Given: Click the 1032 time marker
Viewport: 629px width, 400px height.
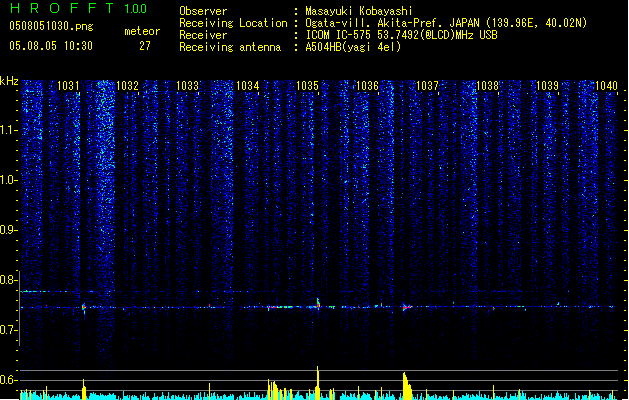Looking at the screenshot, I should pos(128,85).
